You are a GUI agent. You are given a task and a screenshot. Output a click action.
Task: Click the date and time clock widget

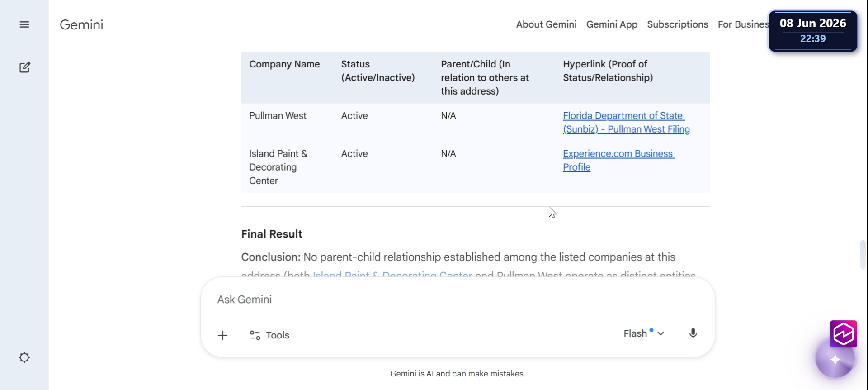[x=813, y=31]
